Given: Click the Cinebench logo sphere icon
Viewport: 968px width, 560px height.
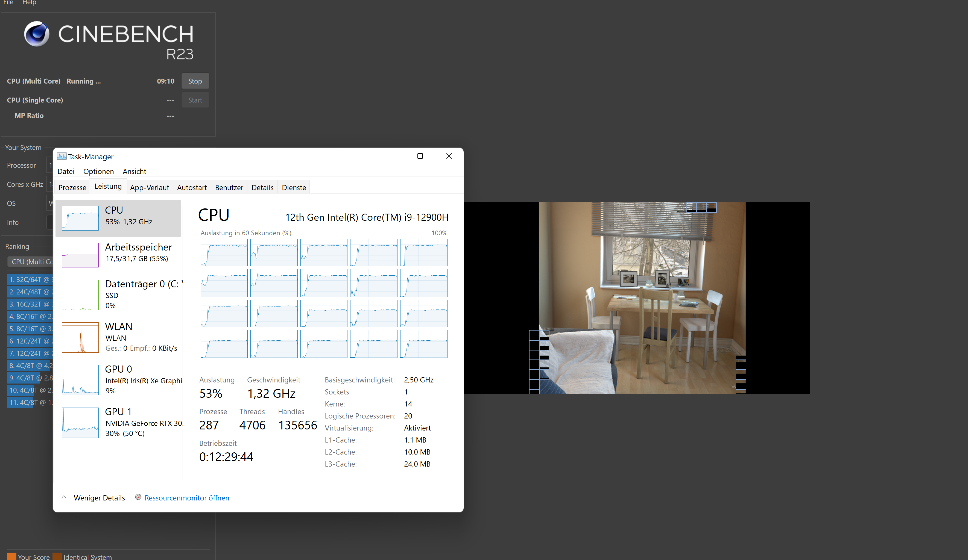Looking at the screenshot, I should pyautogui.click(x=36, y=34).
